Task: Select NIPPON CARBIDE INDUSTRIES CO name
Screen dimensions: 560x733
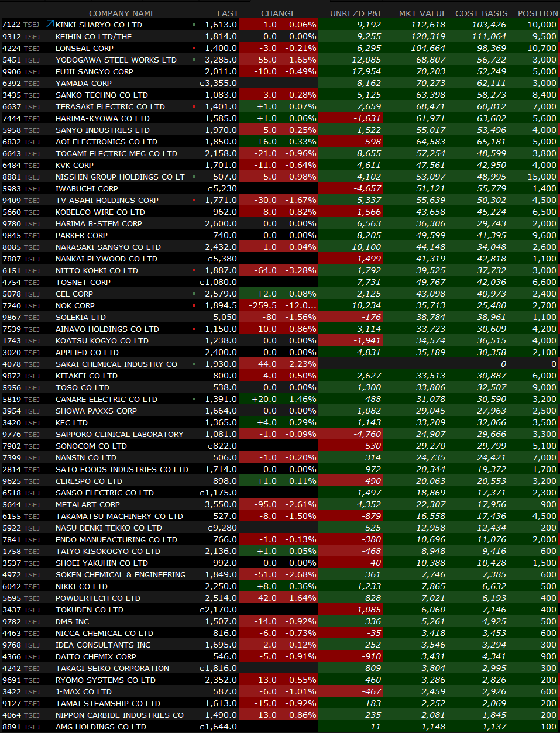Action: [119, 715]
